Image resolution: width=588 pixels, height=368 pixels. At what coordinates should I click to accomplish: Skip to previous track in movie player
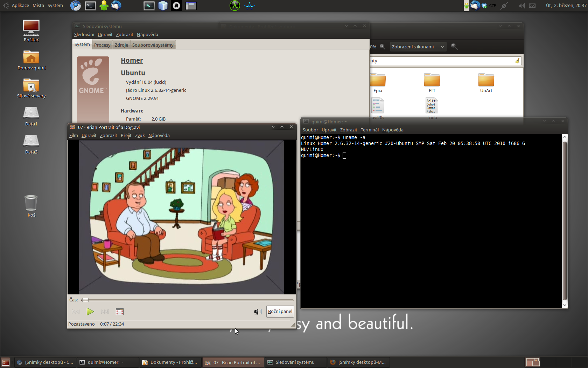(x=76, y=312)
